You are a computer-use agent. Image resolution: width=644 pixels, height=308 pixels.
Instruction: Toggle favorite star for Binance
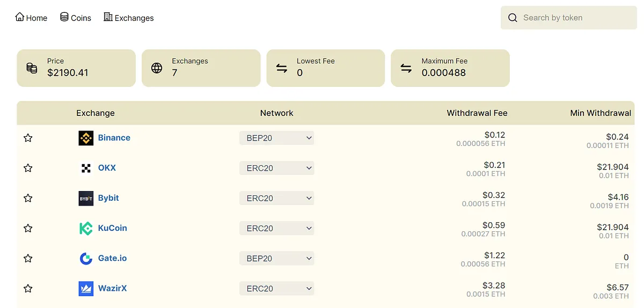pos(28,138)
